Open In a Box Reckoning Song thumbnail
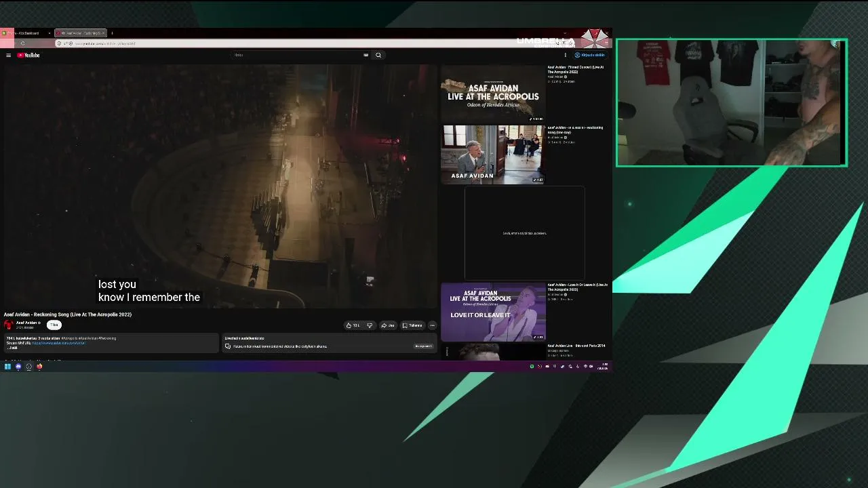 [493, 155]
